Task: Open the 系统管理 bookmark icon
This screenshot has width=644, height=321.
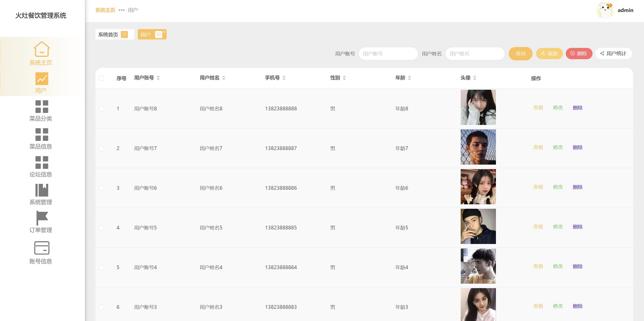Action: (42, 190)
